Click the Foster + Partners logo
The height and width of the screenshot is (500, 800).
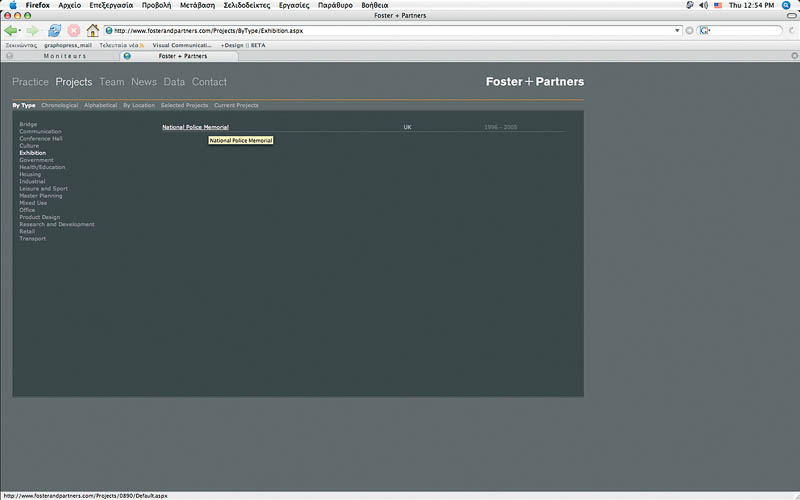coord(535,82)
